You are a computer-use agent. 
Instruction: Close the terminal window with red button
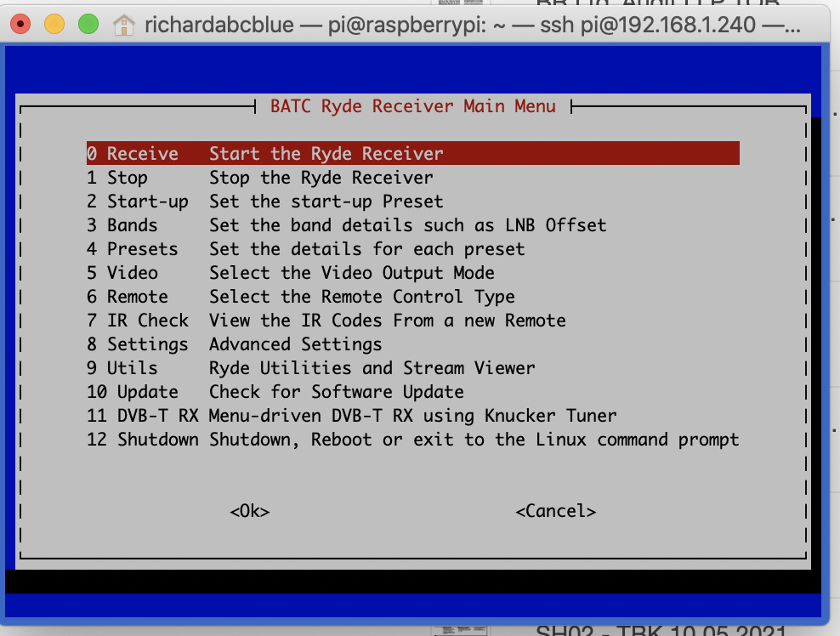pyautogui.click(x=20, y=24)
